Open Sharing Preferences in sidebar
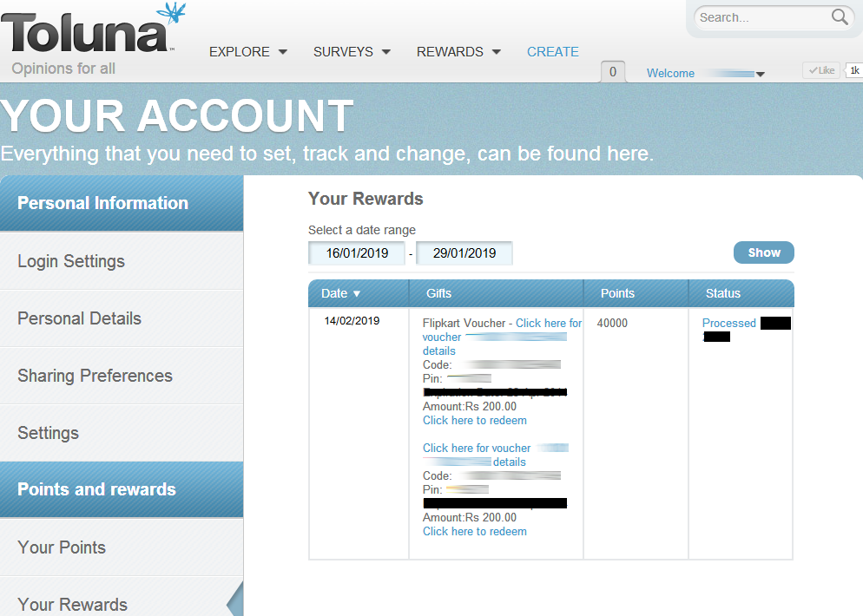Screen dimensions: 863x616 click(x=122, y=376)
